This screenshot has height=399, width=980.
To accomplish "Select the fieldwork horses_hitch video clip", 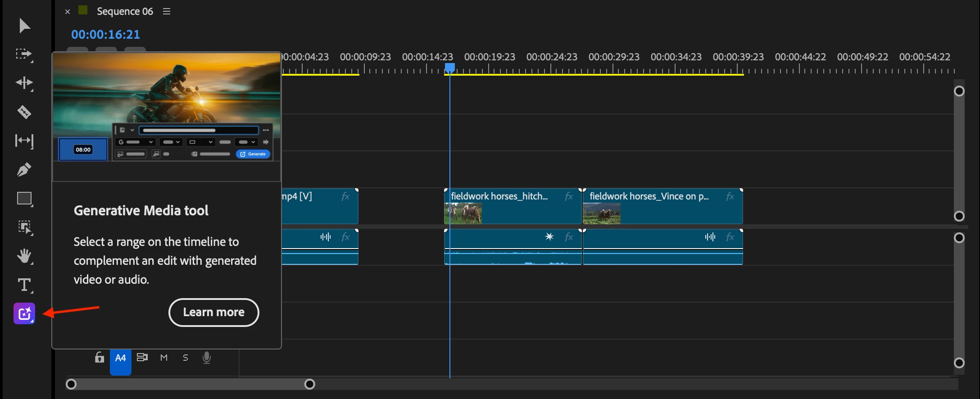I will tap(513, 206).
